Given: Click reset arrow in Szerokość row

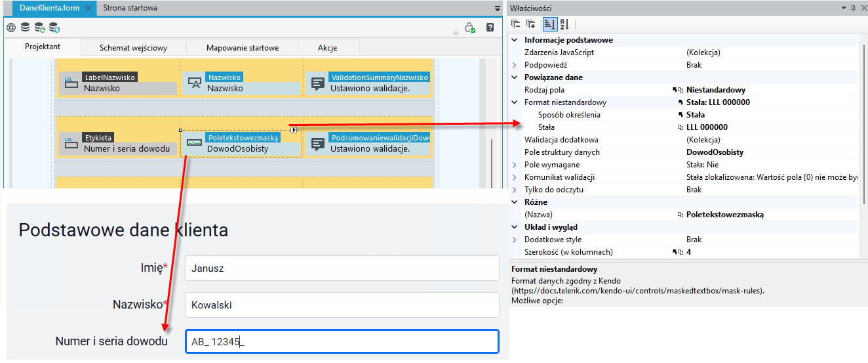Looking at the screenshot, I should tap(675, 252).
